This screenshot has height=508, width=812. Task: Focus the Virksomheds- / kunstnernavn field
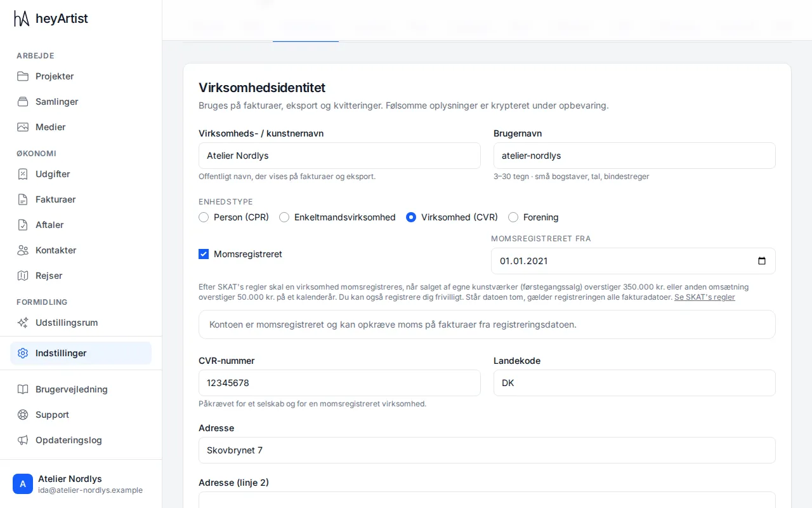[x=339, y=156]
